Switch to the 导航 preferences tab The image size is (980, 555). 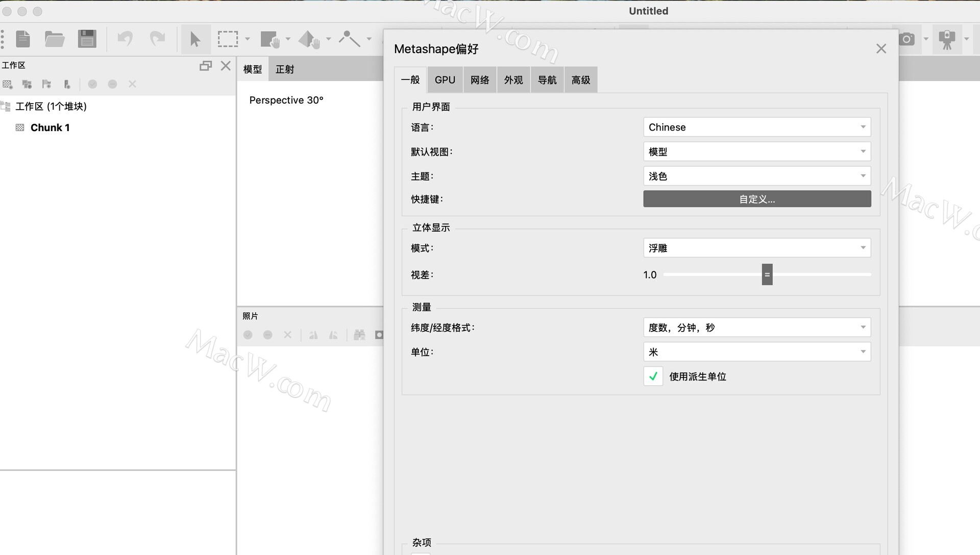click(547, 80)
